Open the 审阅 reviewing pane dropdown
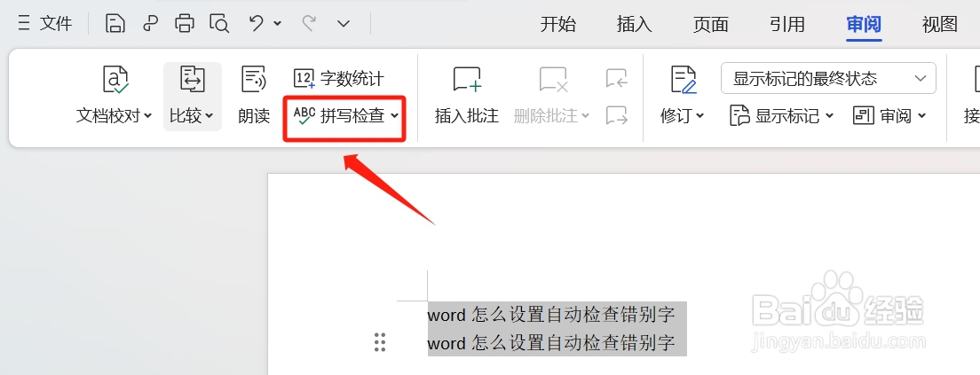Viewport: 980px width, 375px height. 889,115
